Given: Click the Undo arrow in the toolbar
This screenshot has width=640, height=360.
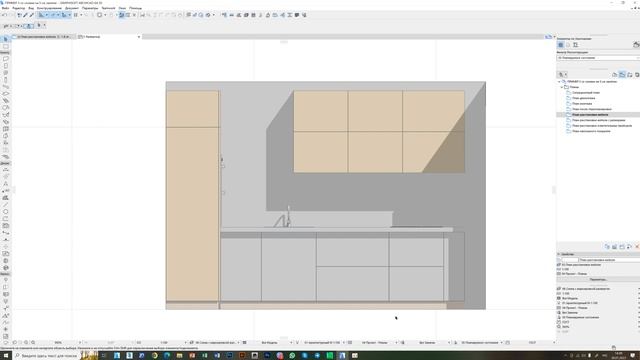Looking at the screenshot, I should pyautogui.click(x=4, y=15).
